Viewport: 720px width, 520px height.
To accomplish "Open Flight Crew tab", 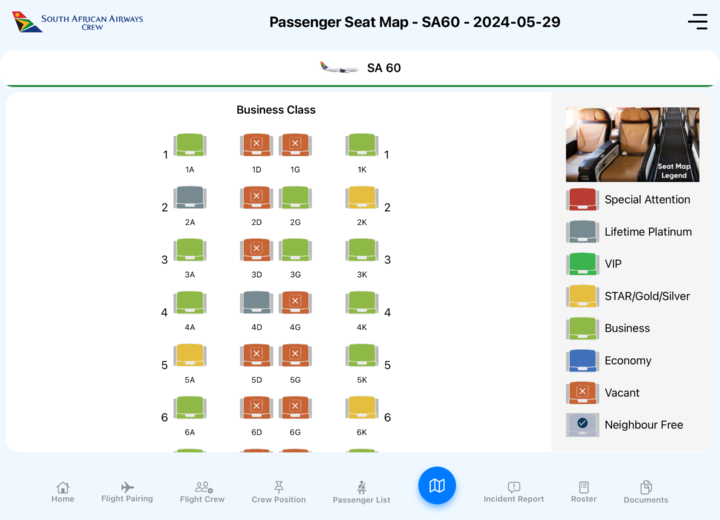I will (x=202, y=492).
